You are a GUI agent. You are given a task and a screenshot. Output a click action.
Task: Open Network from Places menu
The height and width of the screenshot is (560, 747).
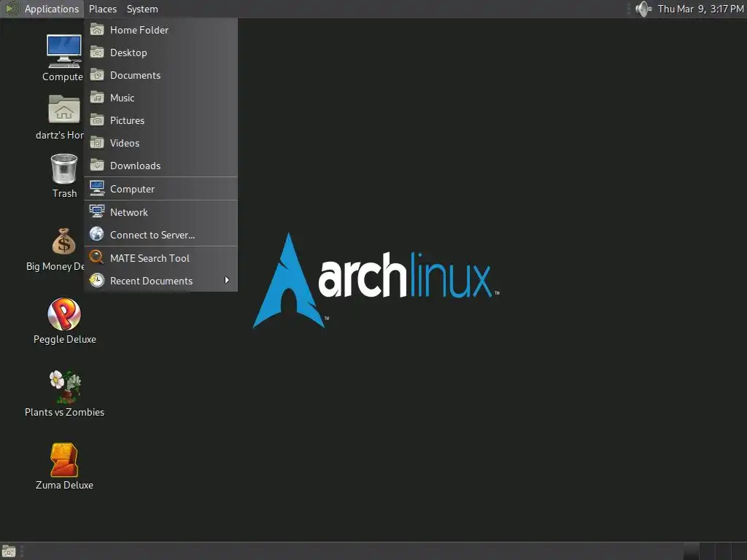tap(161, 212)
